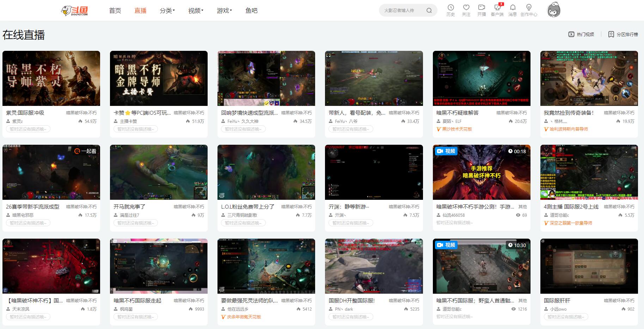
Task: Click the L.O.L粉丝免费带上分了 title
Action: point(248,207)
